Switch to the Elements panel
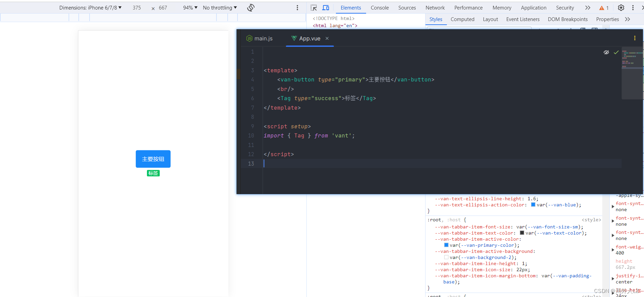Screen dimensions: 644x297 (x=351, y=7)
